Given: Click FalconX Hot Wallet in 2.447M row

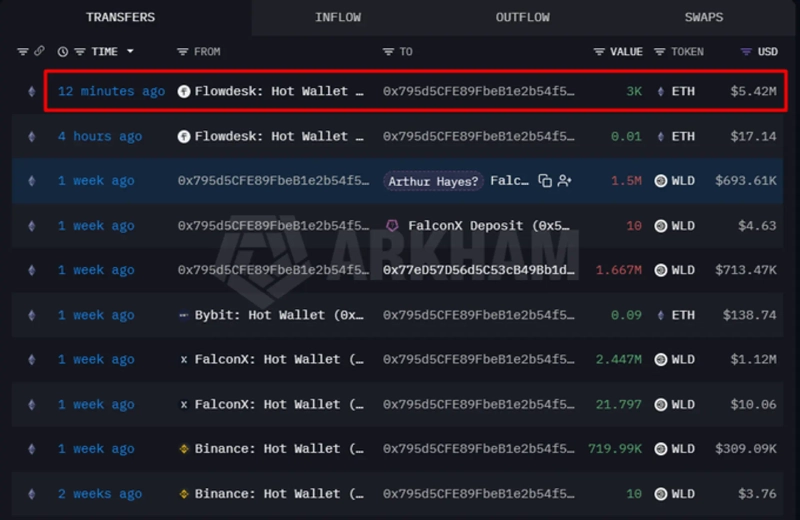Looking at the screenshot, I should 279,359.
